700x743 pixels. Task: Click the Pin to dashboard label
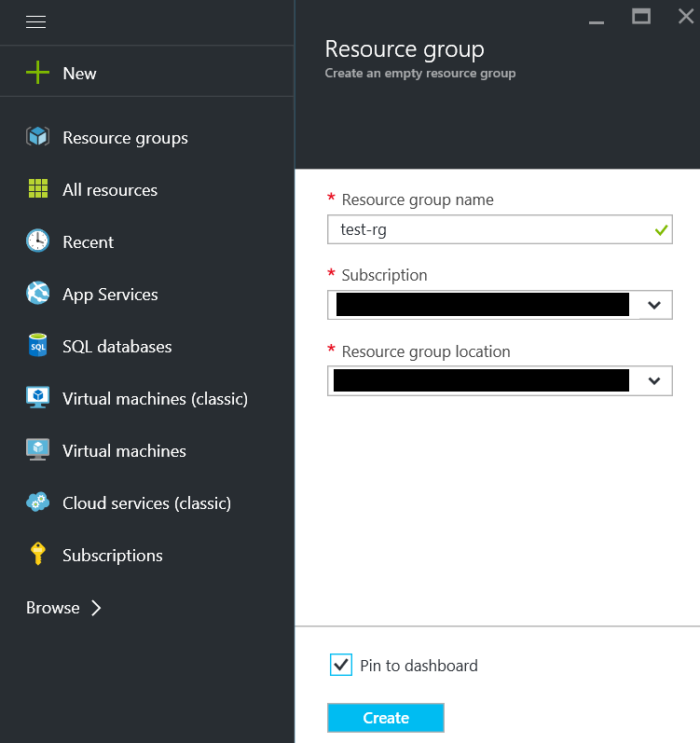pyautogui.click(x=419, y=666)
